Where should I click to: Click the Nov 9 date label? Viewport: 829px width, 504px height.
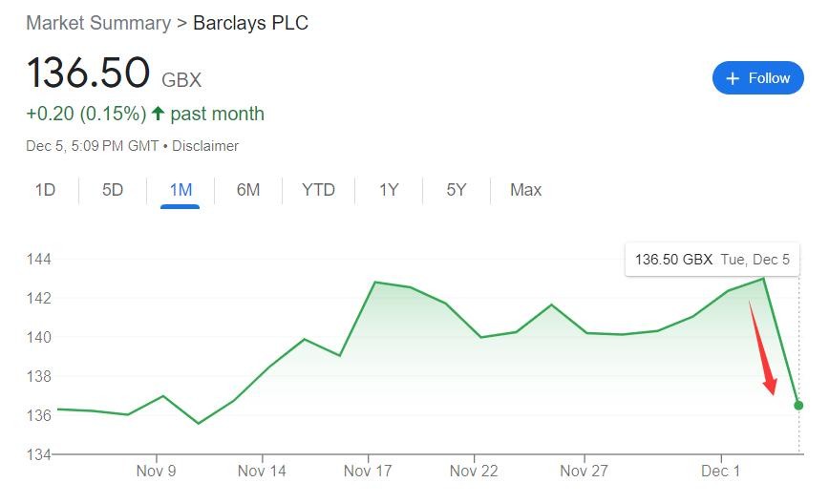pos(156,471)
